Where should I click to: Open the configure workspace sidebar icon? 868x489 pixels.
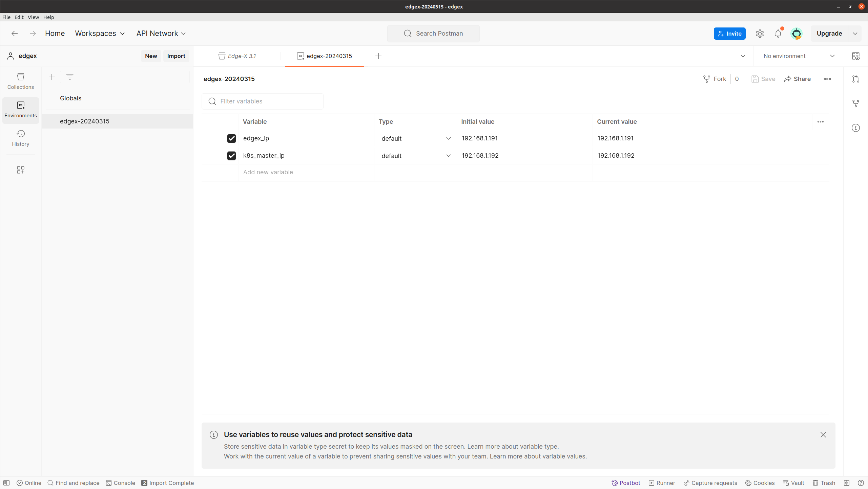point(21,170)
